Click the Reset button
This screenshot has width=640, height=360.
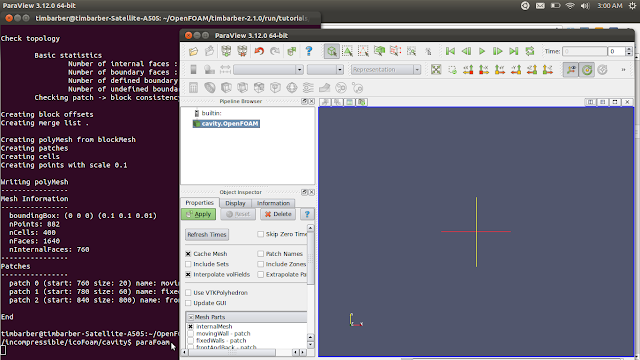[238, 214]
